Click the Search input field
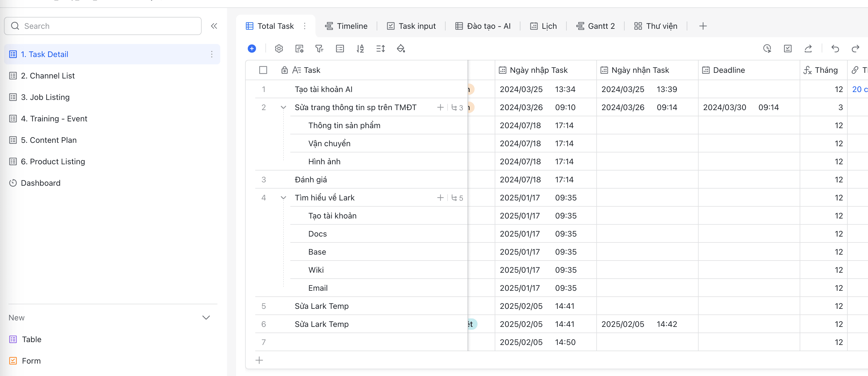Screen dimensions: 868x376 (x=103, y=26)
